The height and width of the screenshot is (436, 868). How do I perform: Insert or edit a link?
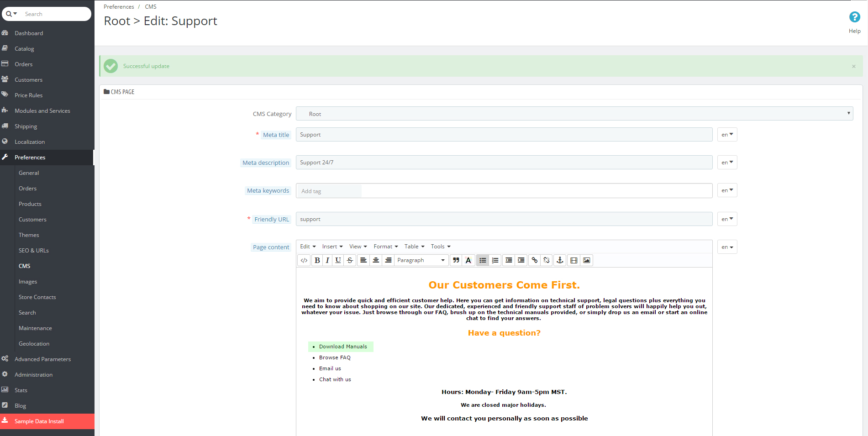(x=535, y=260)
